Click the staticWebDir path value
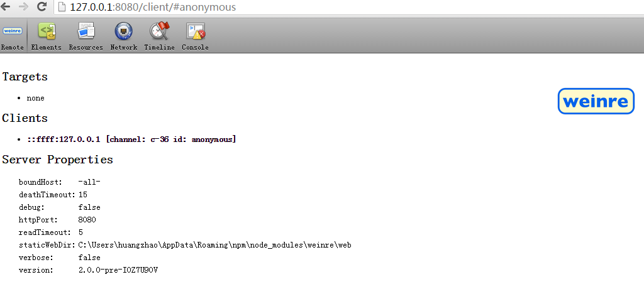Image resolution: width=644 pixels, height=294 pixels. tap(214, 245)
